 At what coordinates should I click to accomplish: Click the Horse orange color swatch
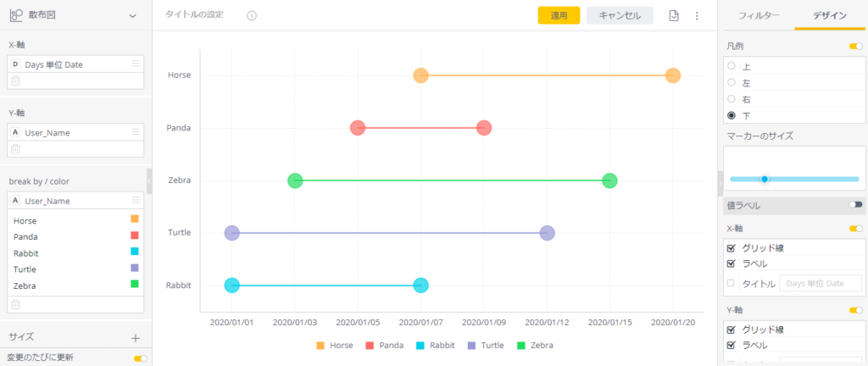134,219
